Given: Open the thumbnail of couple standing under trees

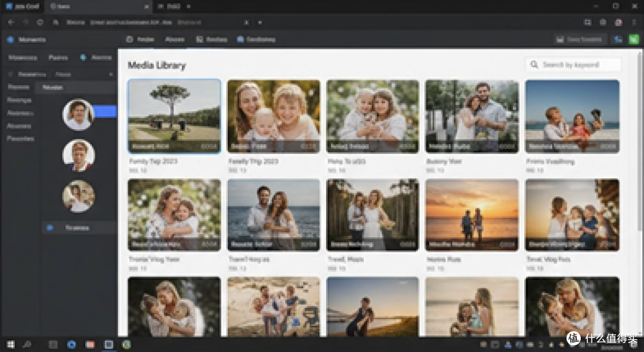Looking at the screenshot, I should point(472,116).
